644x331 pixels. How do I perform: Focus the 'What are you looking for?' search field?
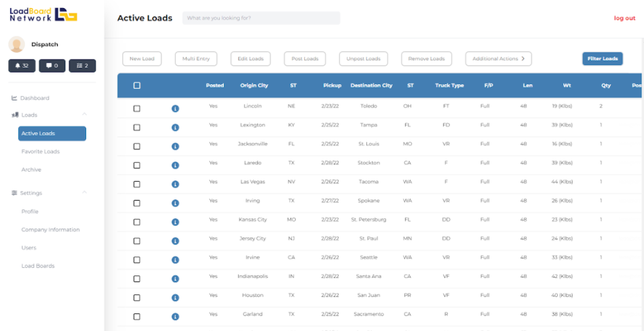tap(261, 18)
